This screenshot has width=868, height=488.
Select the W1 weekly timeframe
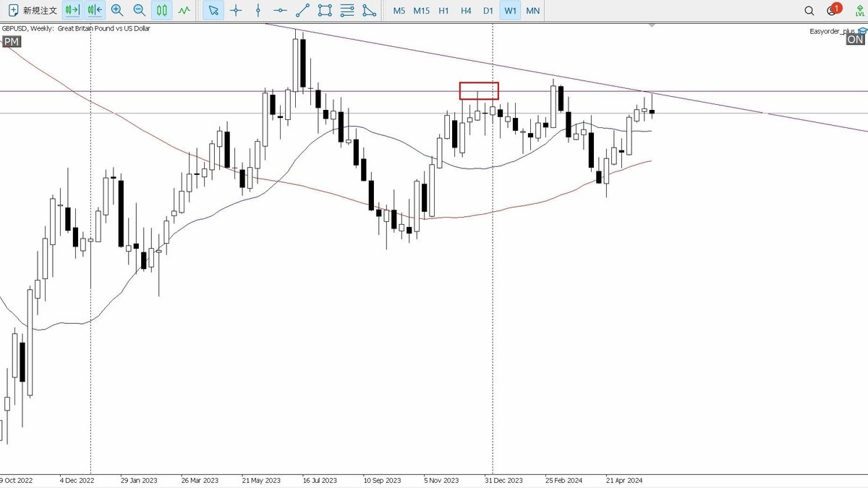(x=511, y=11)
